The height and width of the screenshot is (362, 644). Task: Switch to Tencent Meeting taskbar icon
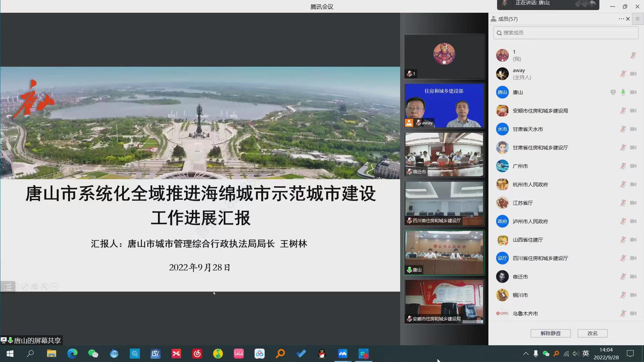tap(342, 354)
